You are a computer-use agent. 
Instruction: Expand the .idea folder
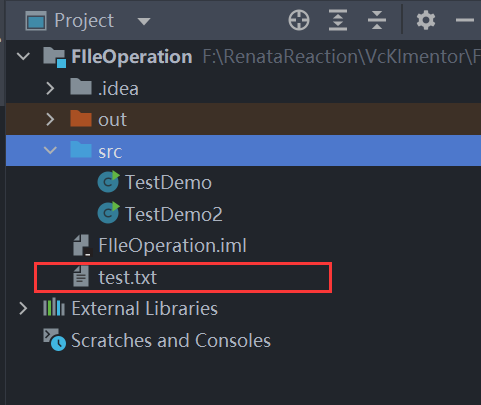(x=50, y=88)
